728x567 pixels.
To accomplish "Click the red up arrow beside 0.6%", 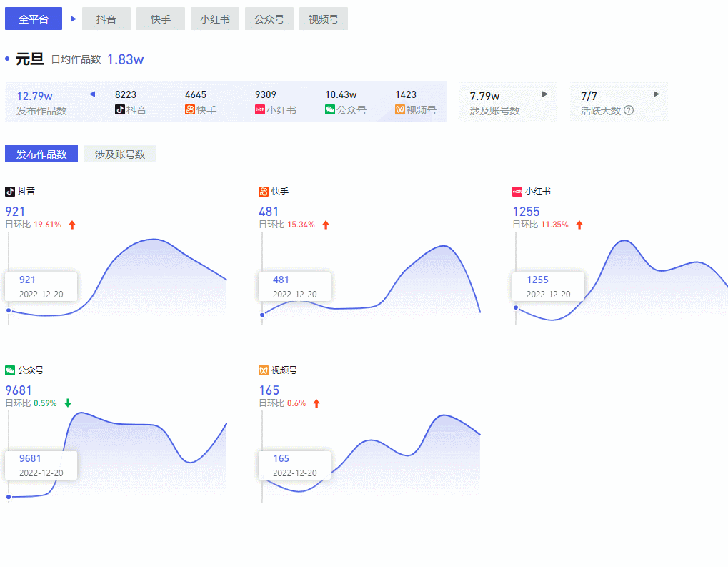I will (316, 403).
